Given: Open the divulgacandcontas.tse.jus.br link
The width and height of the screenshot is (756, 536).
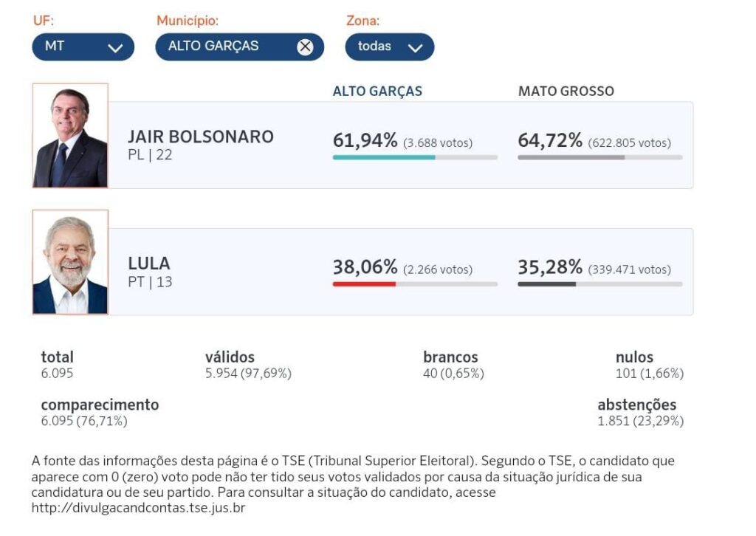Looking at the screenshot, I should 138,507.
